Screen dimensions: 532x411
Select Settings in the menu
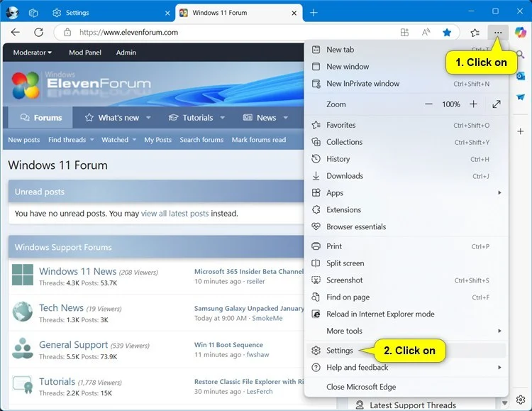pyautogui.click(x=406, y=351)
